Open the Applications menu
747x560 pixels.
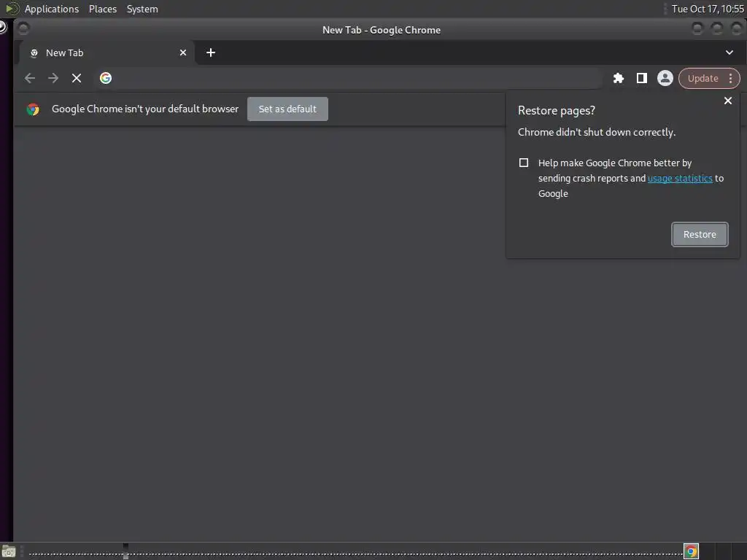coord(52,9)
